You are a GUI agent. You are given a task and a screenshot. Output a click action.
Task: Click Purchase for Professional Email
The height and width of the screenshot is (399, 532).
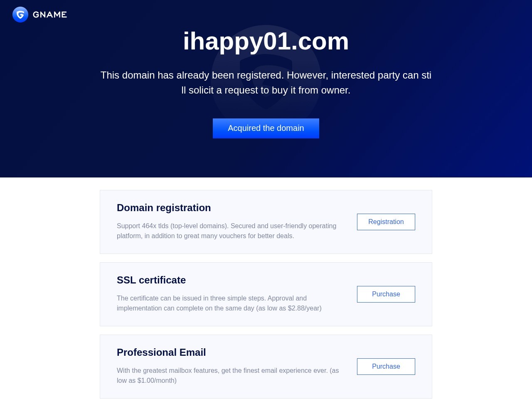(x=386, y=367)
